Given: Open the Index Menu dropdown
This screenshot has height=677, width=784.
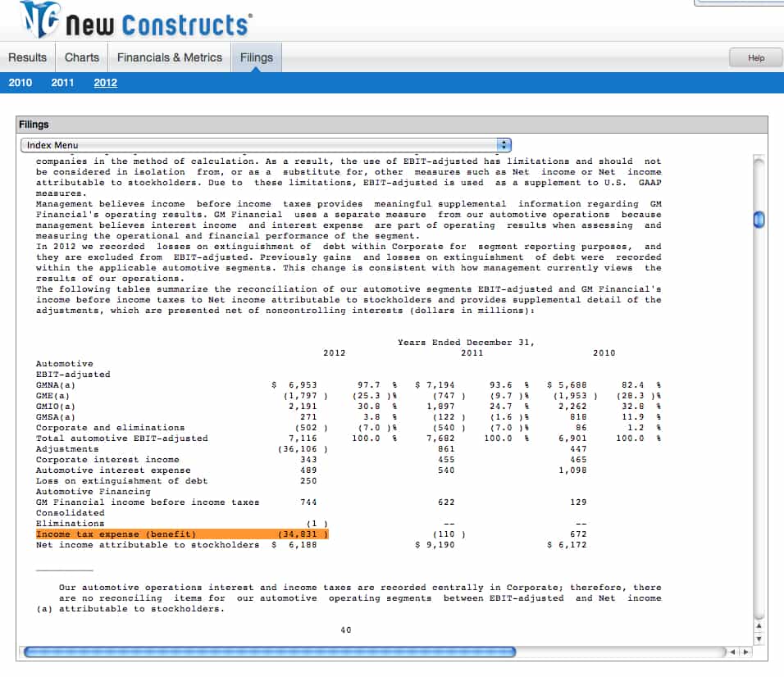Looking at the screenshot, I should pyautogui.click(x=266, y=145).
